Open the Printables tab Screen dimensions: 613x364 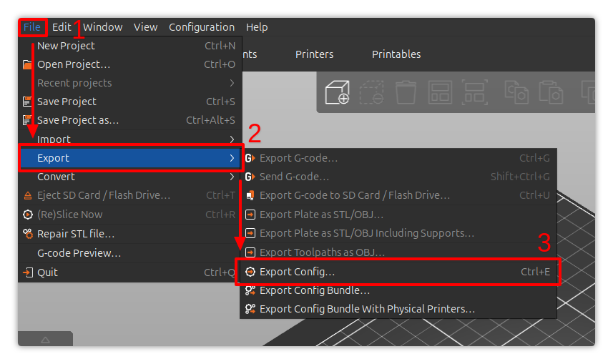(x=396, y=54)
